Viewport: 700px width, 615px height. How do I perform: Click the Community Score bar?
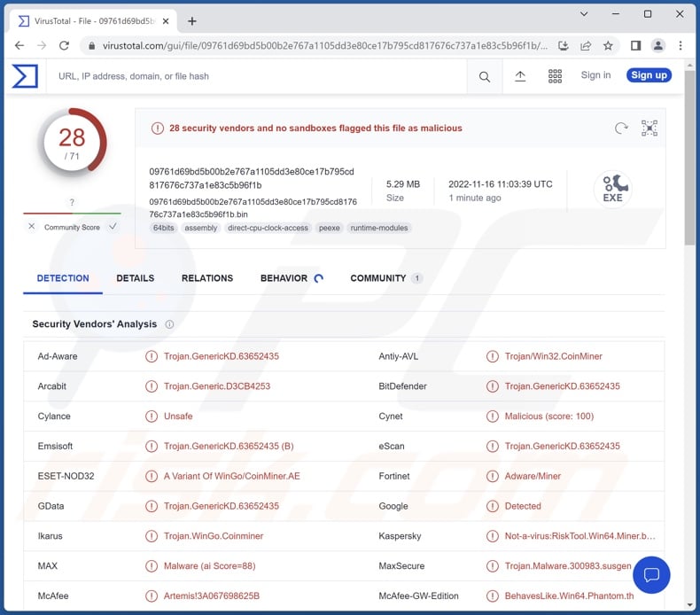click(72, 214)
